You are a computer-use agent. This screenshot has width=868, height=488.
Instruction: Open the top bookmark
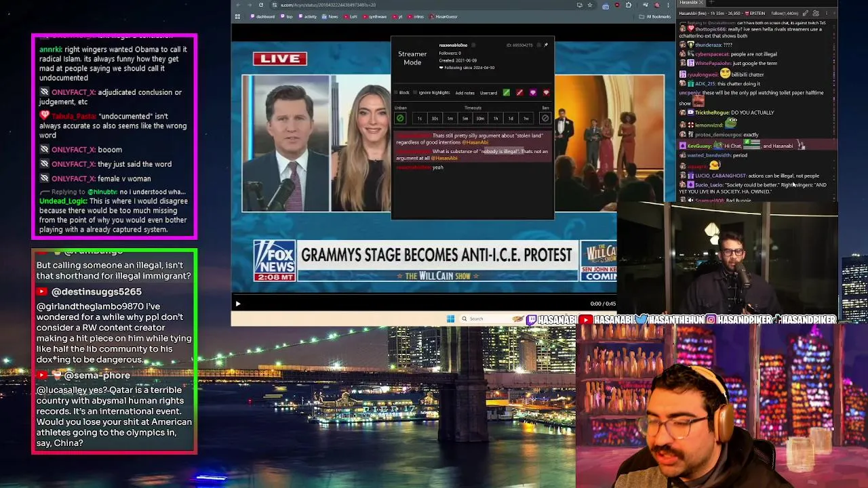(287, 16)
